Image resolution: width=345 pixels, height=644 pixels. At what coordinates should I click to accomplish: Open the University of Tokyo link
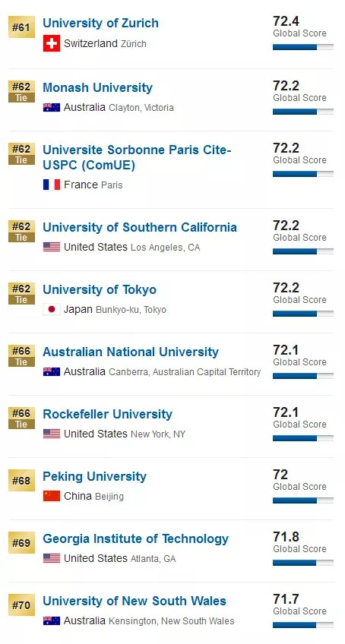pos(100,289)
